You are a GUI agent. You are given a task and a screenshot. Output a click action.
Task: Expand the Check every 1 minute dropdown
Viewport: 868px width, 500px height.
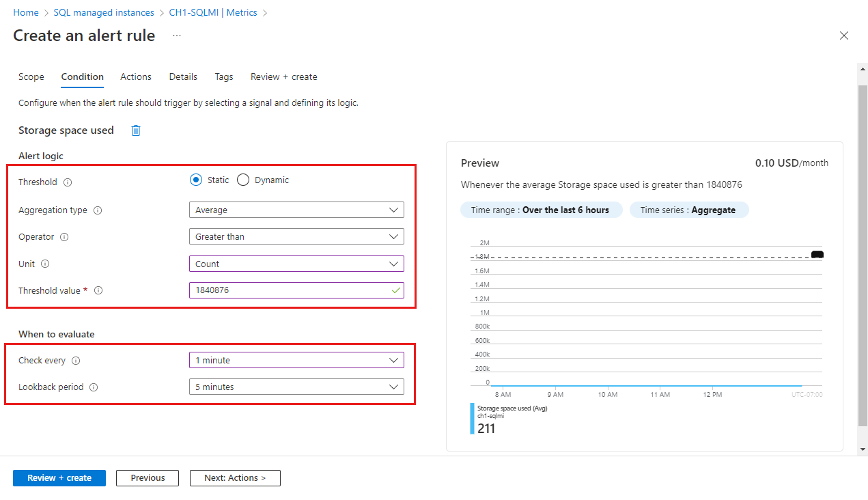[296, 360]
